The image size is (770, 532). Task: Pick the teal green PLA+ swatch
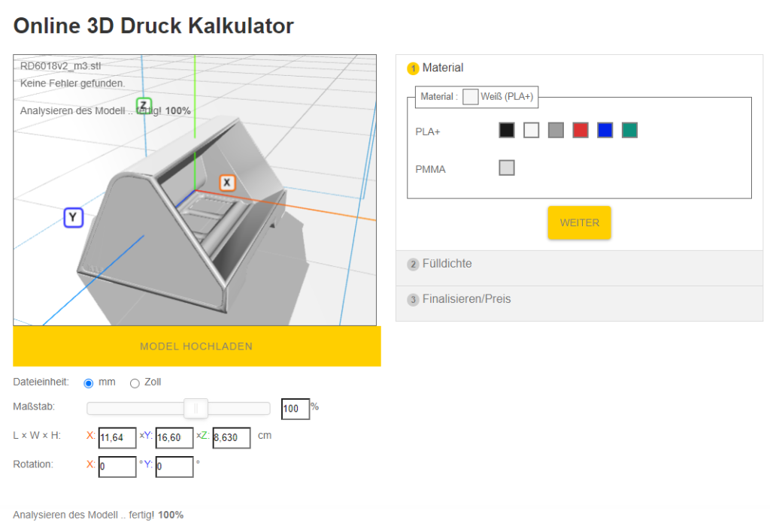pos(629,130)
